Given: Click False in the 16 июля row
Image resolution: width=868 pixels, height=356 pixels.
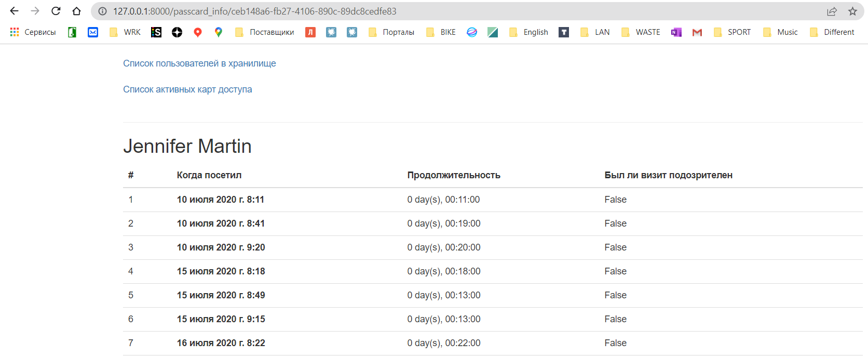Looking at the screenshot, I should [616, 343].
